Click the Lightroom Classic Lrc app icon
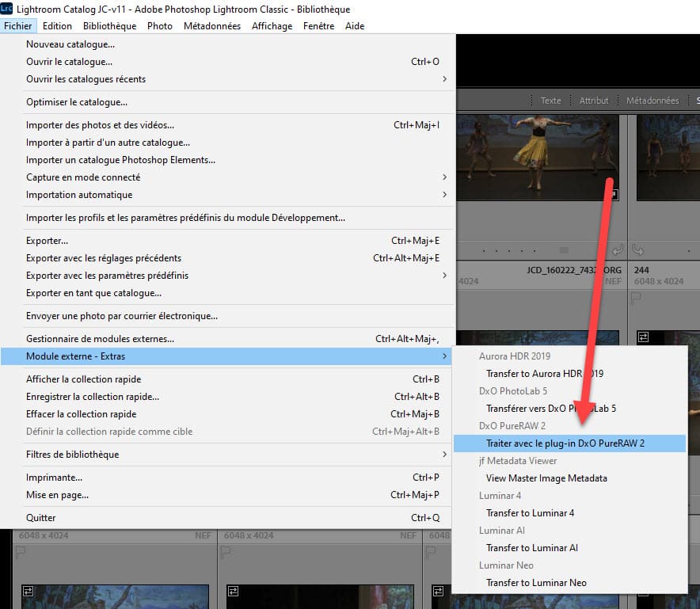 (6, 8)
